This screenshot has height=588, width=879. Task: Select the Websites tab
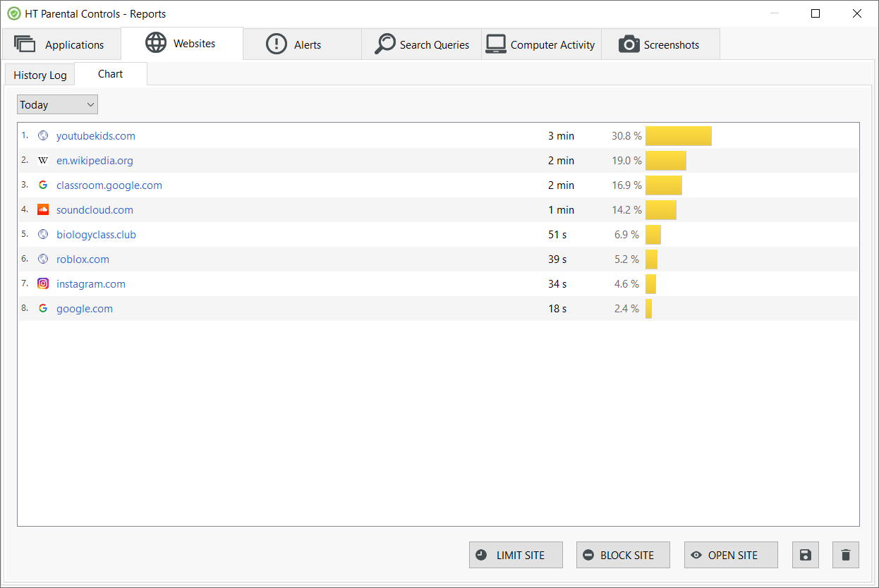coord(182,43)
